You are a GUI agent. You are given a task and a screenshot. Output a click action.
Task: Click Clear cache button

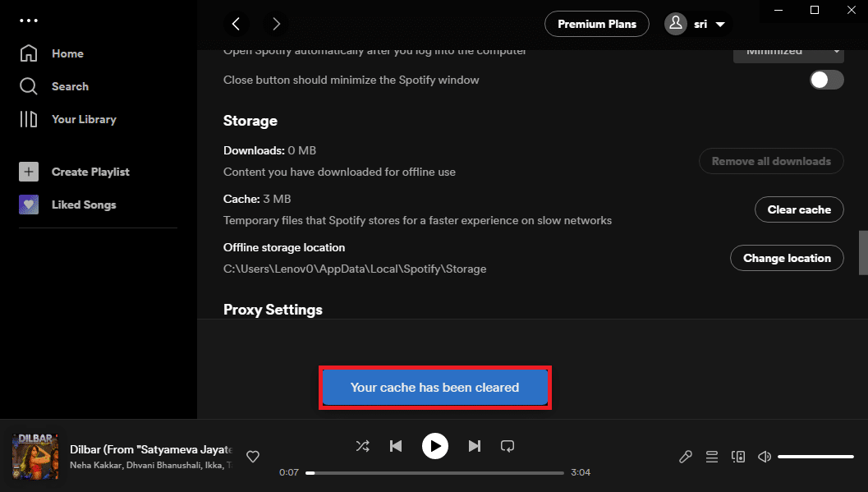click(x=799, y=209)
